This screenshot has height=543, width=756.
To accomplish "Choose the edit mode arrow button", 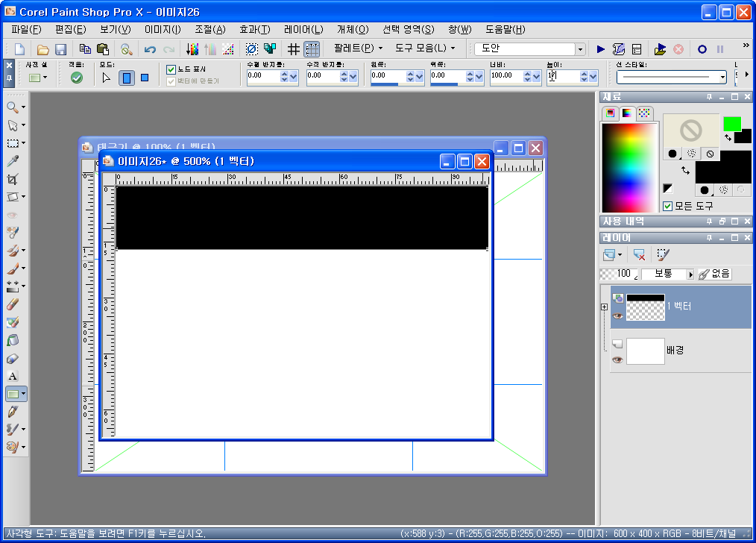I will (106, 78).
